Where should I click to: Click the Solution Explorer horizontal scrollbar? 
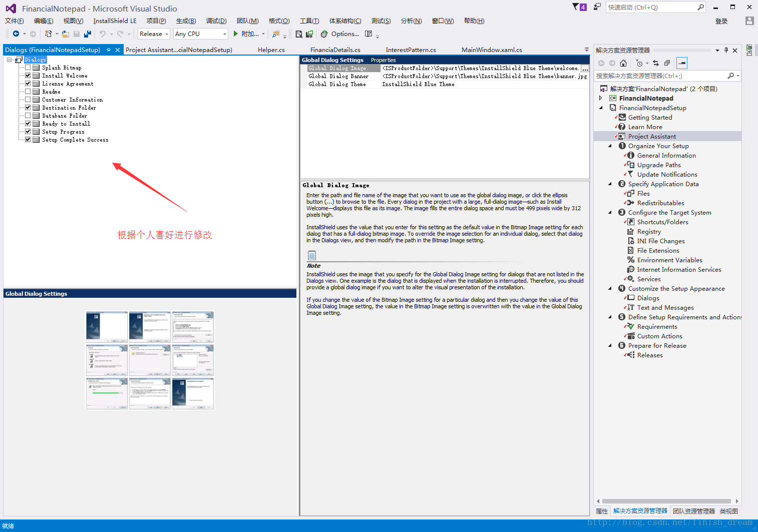pos(666,501)
